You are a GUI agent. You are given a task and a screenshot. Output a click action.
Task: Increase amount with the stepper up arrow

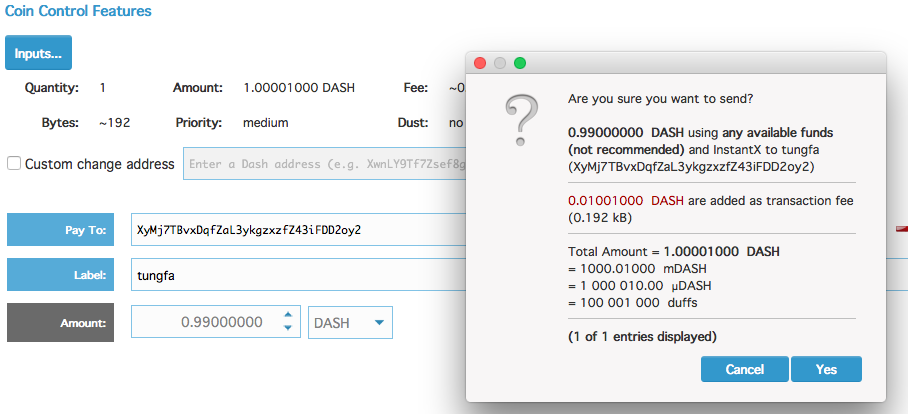click(x=288, y=315)
